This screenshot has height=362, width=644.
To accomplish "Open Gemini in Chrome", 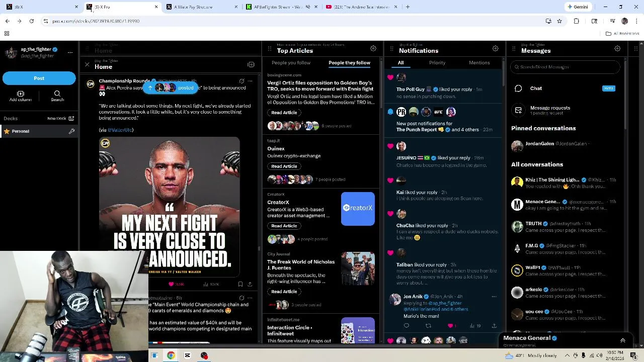I will pyautogui.click(x=578, y=7).
